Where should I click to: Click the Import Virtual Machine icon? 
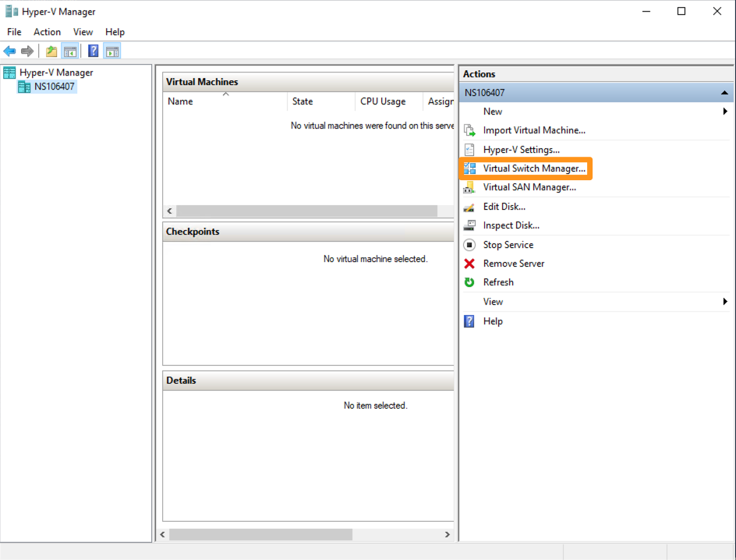pyautogui.click(x=469, y=130)
